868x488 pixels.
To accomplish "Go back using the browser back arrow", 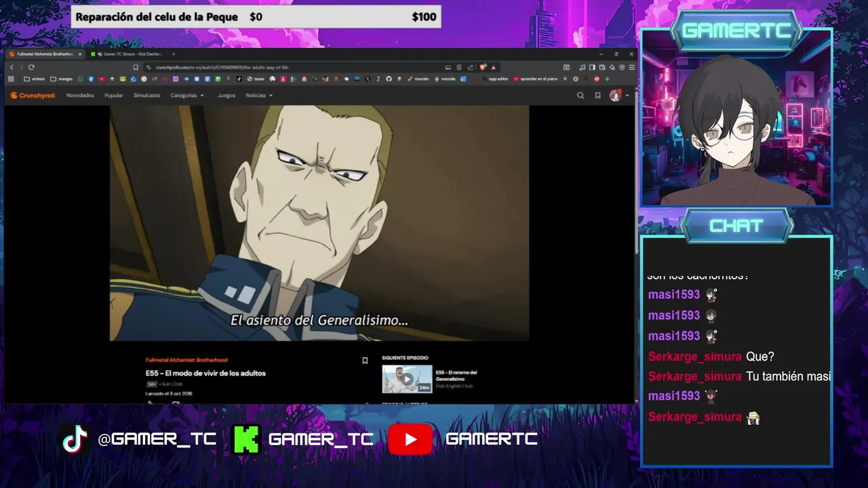I will point(12,67).
